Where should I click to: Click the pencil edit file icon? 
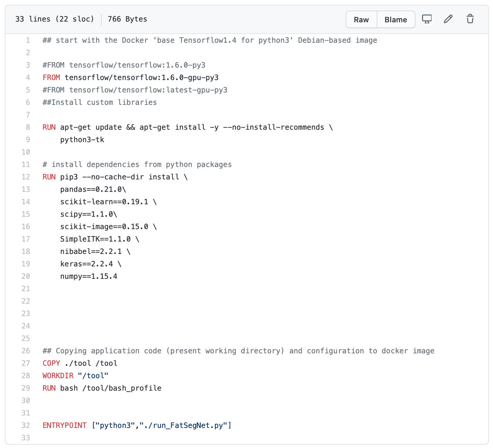point(448,19)
